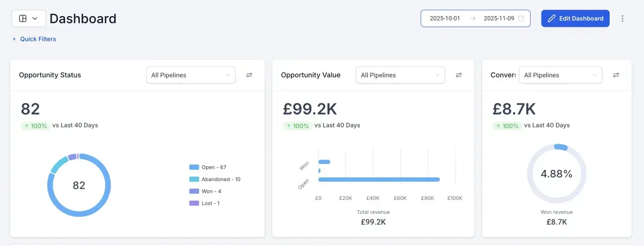Expand Opportunity Status All Pipelines dropdown

[x=191, y=75]
